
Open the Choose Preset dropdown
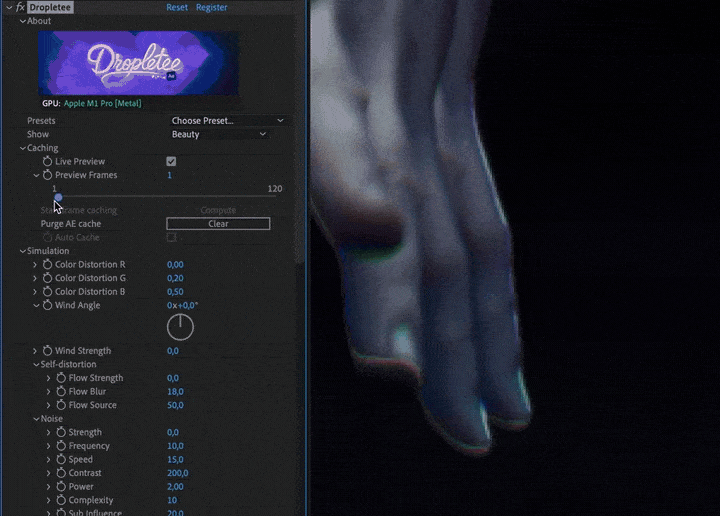click(227, 121)
